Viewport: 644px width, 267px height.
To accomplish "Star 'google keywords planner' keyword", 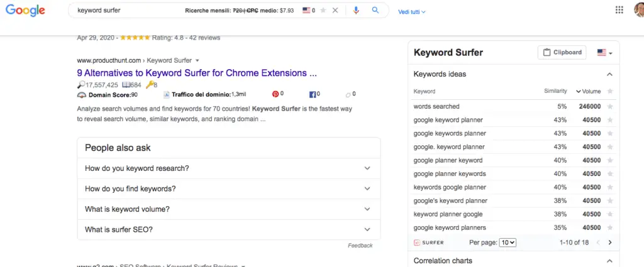I will (610, 133).
